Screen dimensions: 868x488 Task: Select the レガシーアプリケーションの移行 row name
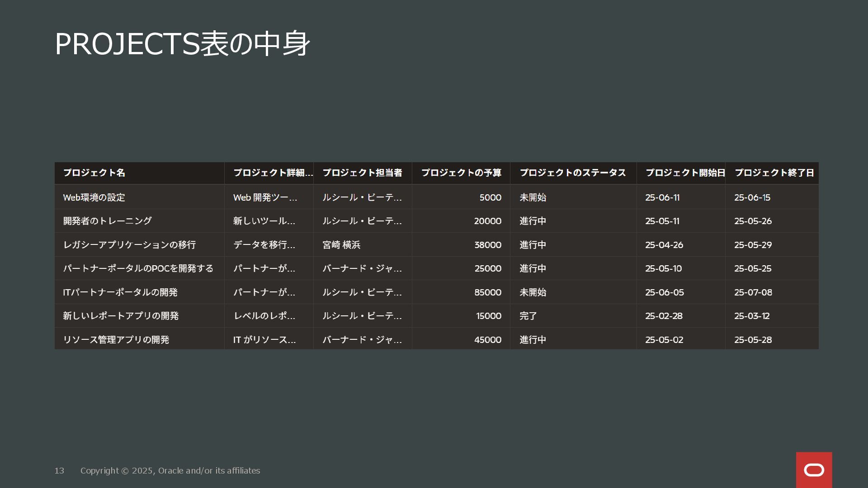[x=129, y=245]
